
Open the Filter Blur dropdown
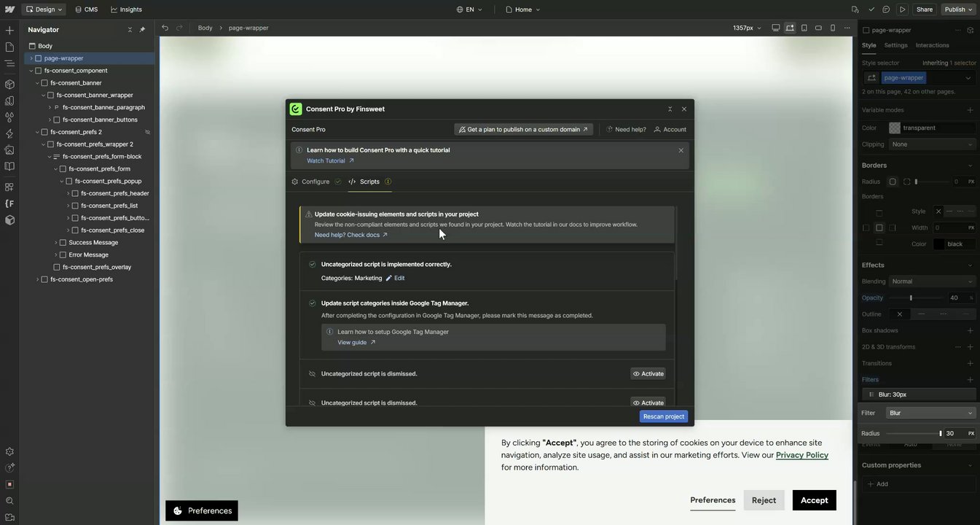point(930,413)
